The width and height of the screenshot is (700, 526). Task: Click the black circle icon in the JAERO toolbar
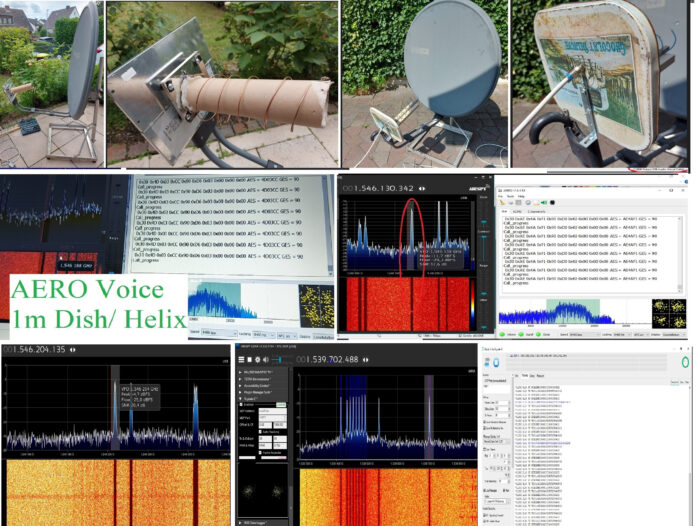tap(552, 202)
